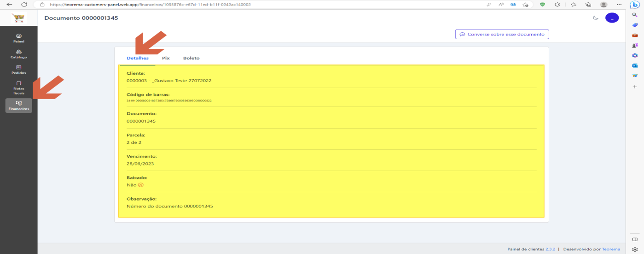Open the 2.3.2 version link

pos(551,249)
